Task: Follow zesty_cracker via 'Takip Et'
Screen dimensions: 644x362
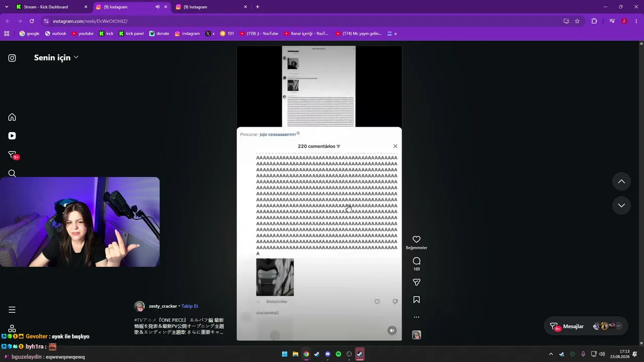Action: (x=190, y=306)
